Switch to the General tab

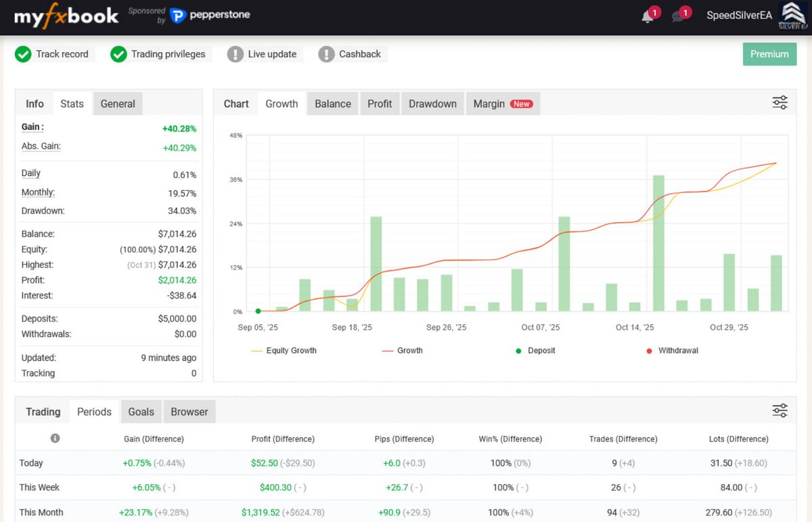[x=118, y=104]
